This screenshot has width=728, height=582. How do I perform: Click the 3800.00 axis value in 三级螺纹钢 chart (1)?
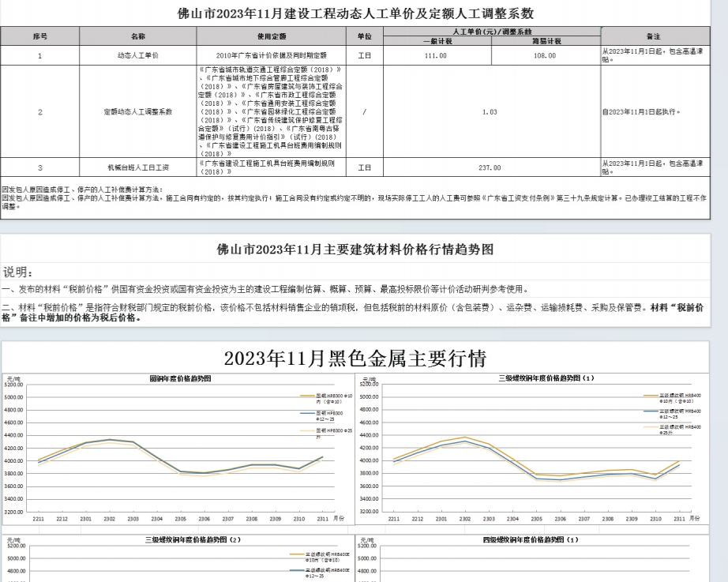tap(369, 473)
